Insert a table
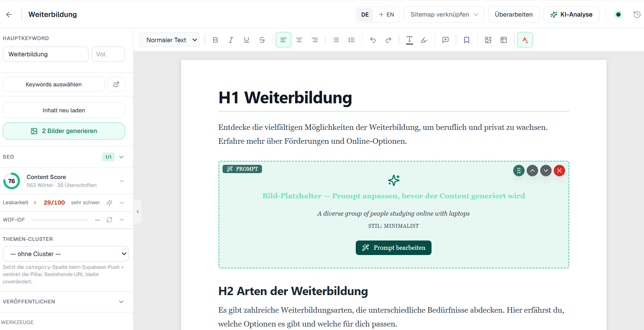The height and width of the screenshot is (330, 644). click(504, 40)
